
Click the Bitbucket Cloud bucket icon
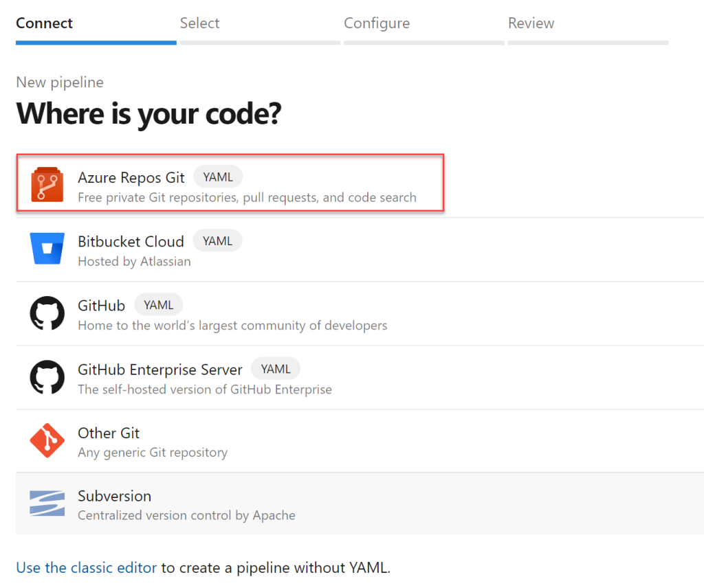pyautogui.click(x=47, y=249)
